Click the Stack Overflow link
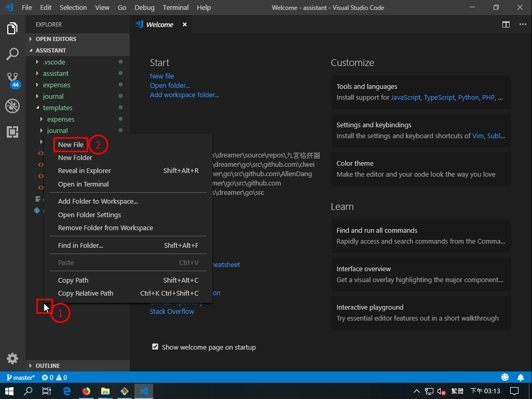The width and height of the screenshot is (532, 399). (x=172, y=311)
